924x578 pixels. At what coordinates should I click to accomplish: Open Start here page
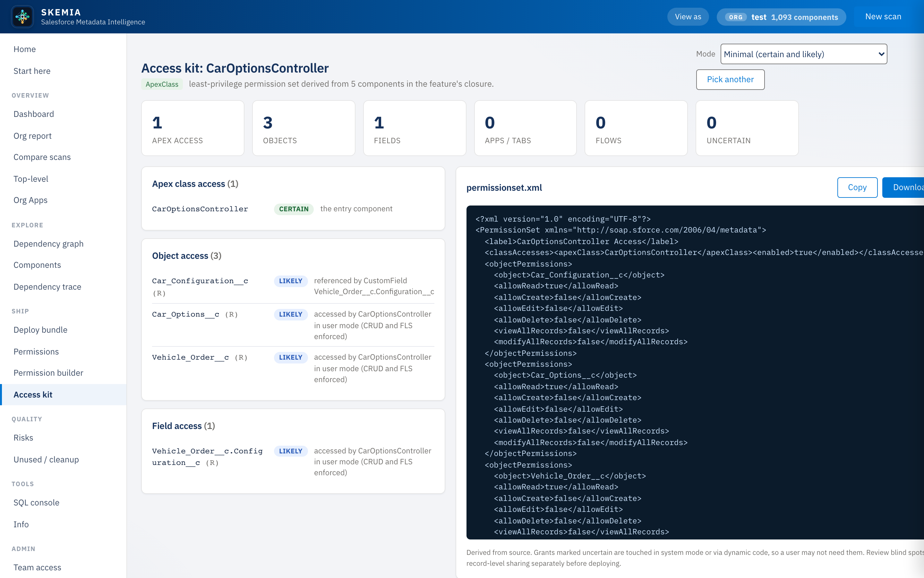tap(64, 71)
